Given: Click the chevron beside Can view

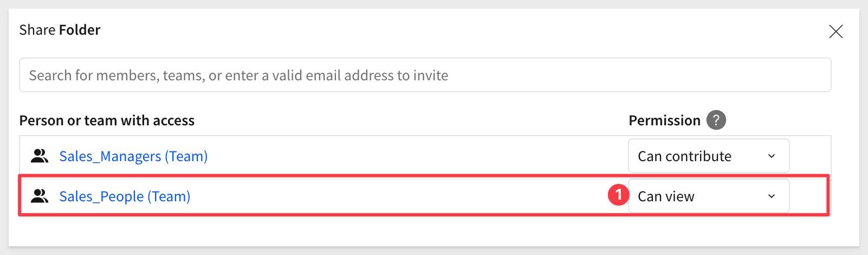Looking at the screenshot, I should click(772, 196).
